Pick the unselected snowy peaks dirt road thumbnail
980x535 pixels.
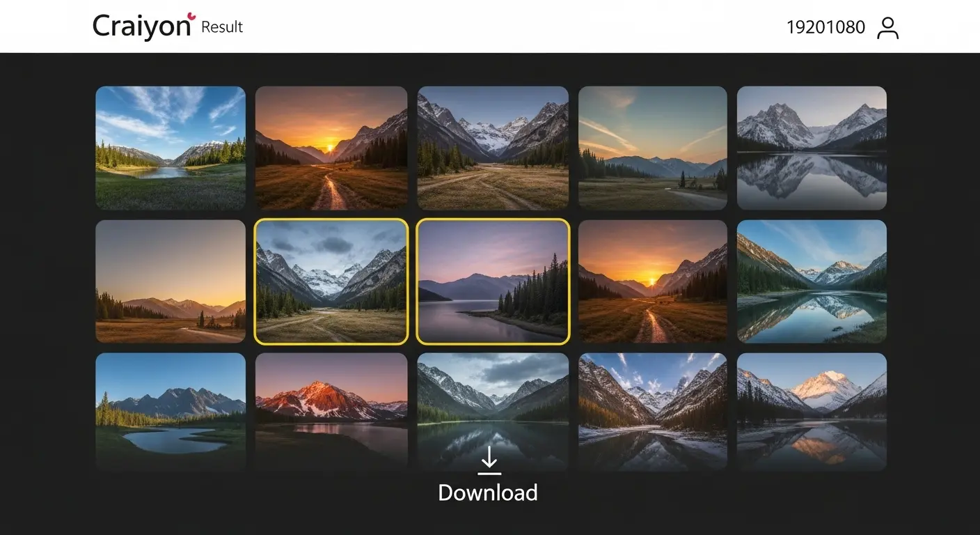[493, 148]
